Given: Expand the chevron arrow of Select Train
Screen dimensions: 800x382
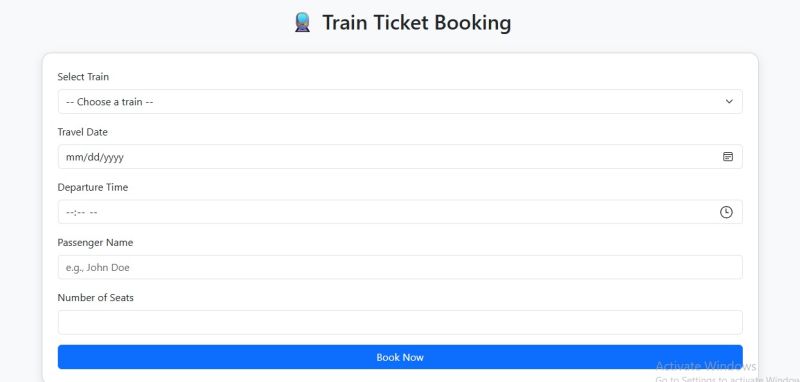Looking at the screenshot, I should pyautogui.click(x=729, y=101).
